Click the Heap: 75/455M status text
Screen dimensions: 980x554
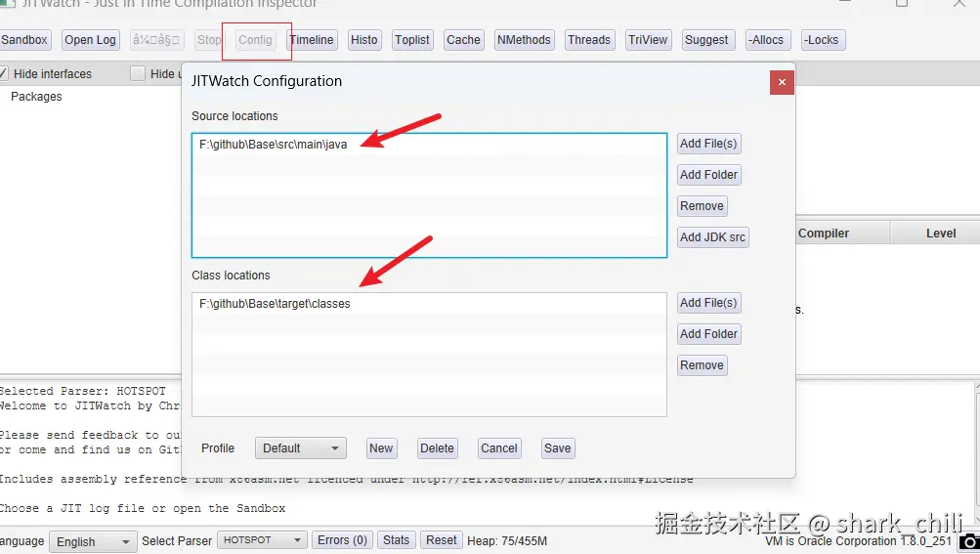click(507, 541)
